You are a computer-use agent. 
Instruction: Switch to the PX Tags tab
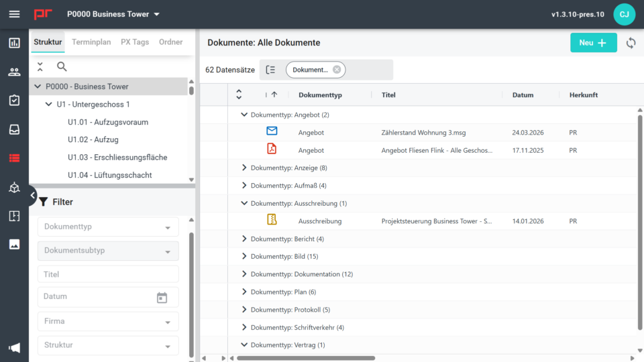tap(135, 42)
